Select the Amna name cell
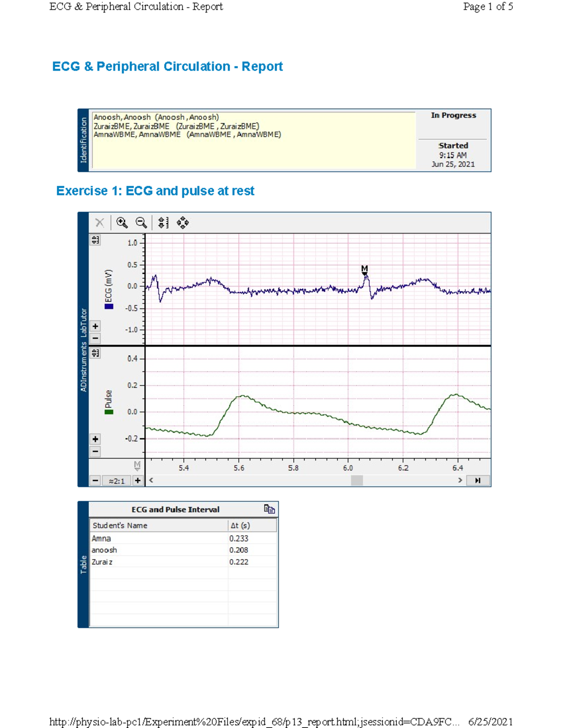The width and height of the screenshot is (563, 728). click(x=159, y=538)
